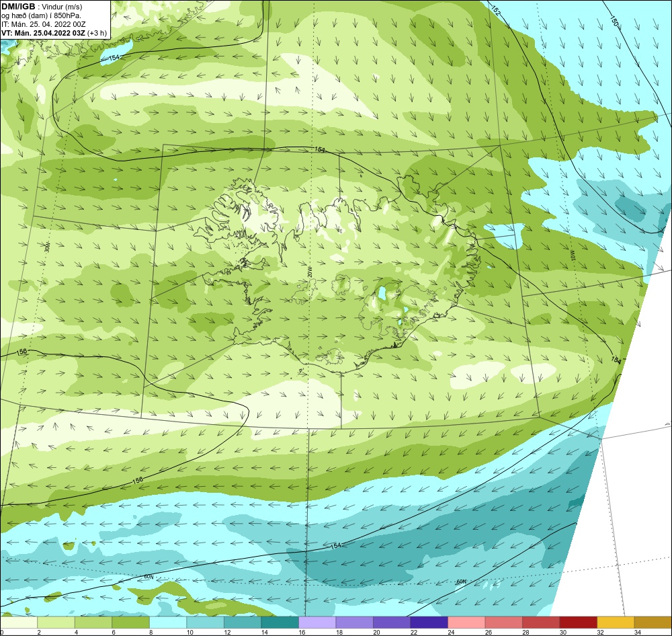Select the 18–20 m/s violet swatch
The width and height of the screenshot is (672, 636).
tap(354, 623)
